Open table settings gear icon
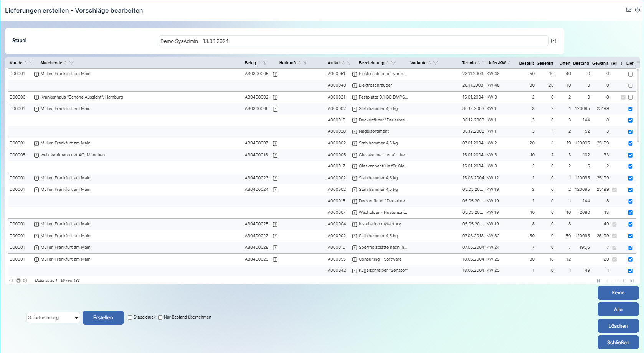The image size is (644, 353). (25, 281)
